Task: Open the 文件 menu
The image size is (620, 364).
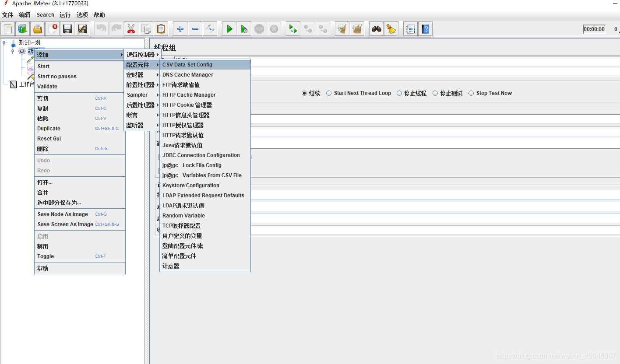Action: click(7, 15)
